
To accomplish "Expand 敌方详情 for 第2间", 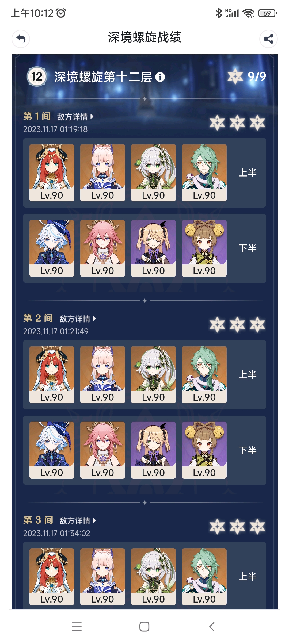I will (78, 319).
